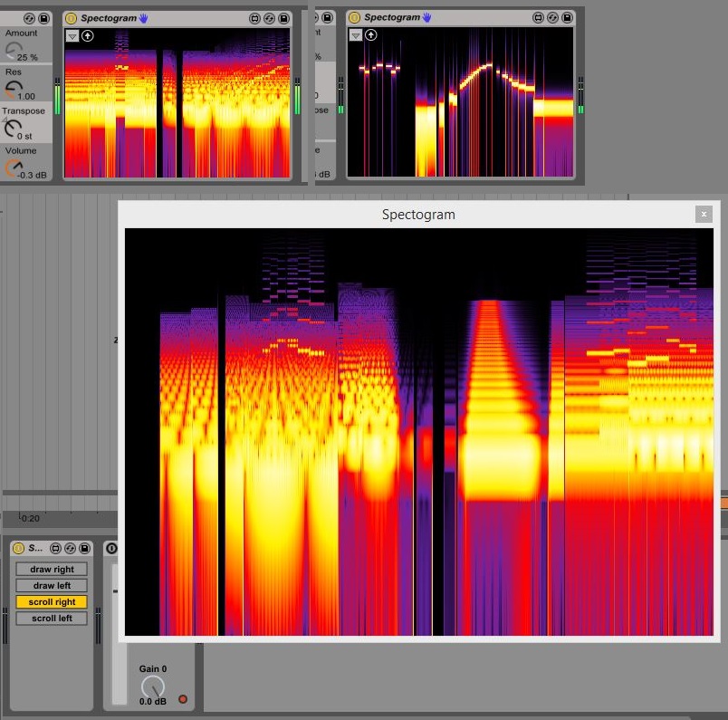This screenshot has width=728, height=720.
Task: Choose the 'scroll left' option
Action: coord(52,619)
